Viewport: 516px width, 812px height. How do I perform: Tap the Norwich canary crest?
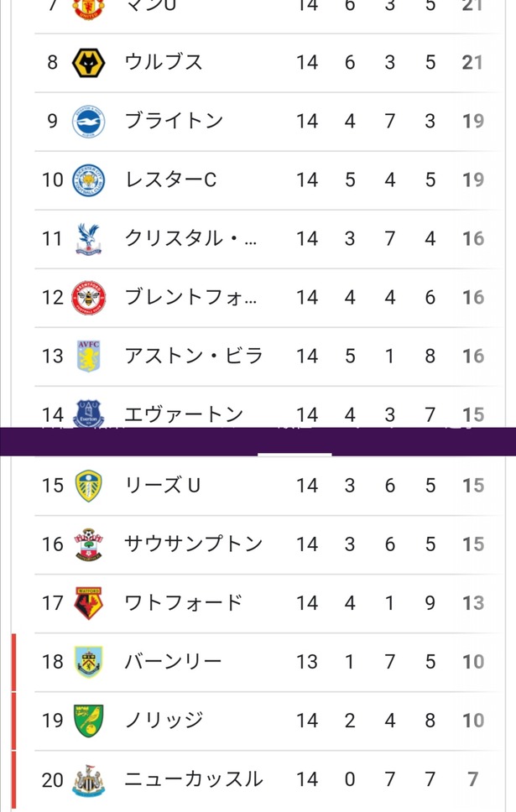[x=89, y=721]
